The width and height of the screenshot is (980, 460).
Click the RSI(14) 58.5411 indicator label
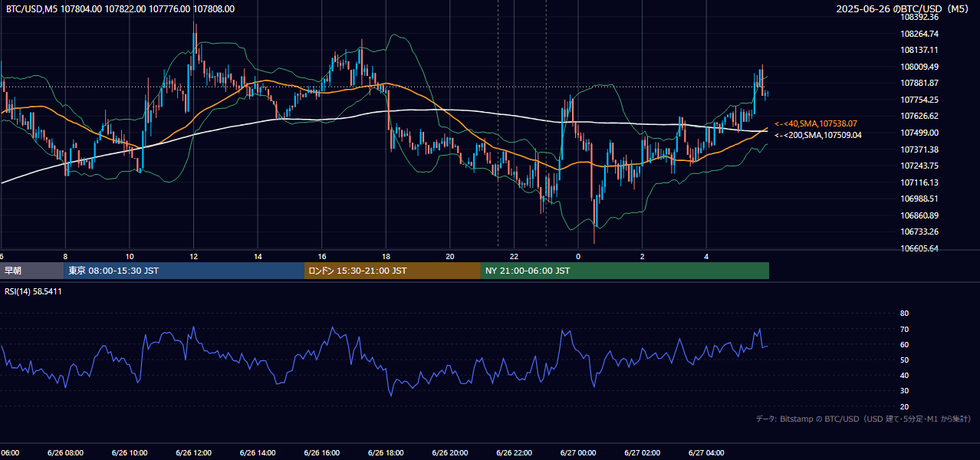[x=34, y=291]
